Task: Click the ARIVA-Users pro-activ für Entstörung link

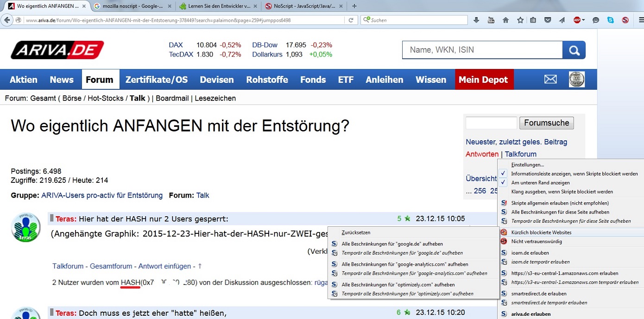Action: 102,195
